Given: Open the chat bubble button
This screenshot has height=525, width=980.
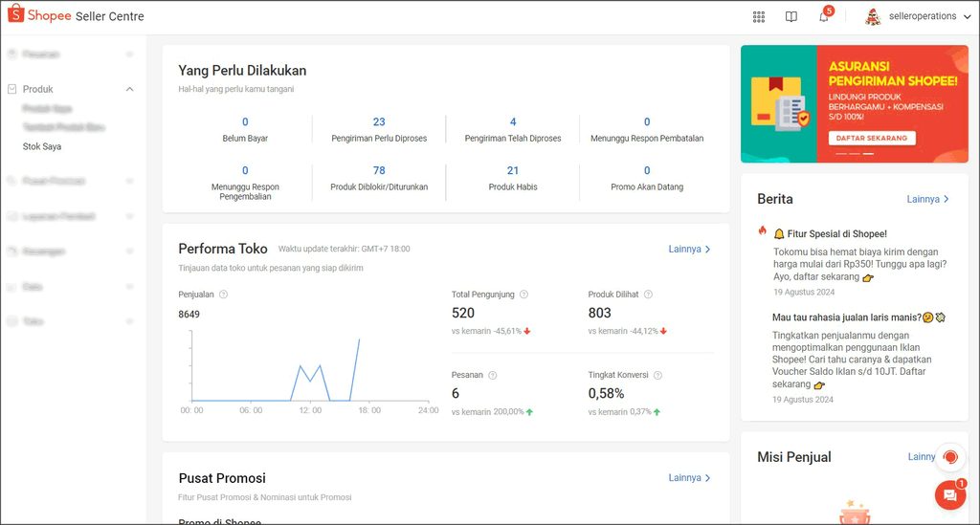Looking at the screenshot, I should coord(950,495).
